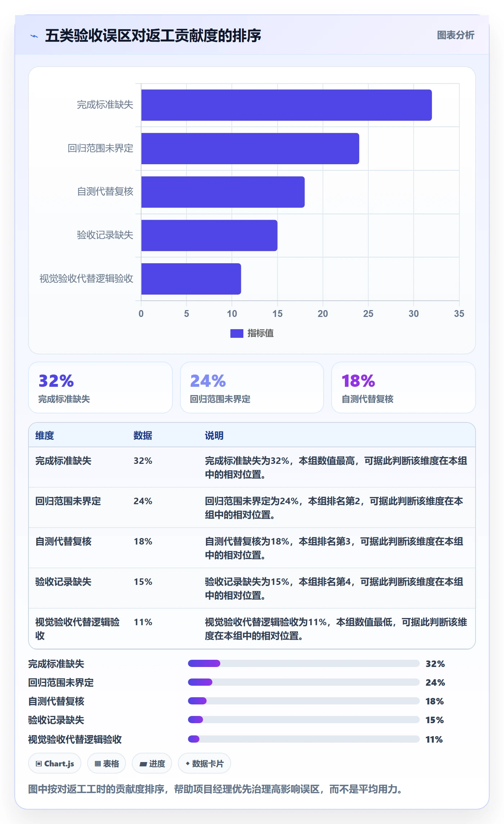The image size is (504, 824).
Task: Click the 进度 tag chip
Action: tap(152, 763)
